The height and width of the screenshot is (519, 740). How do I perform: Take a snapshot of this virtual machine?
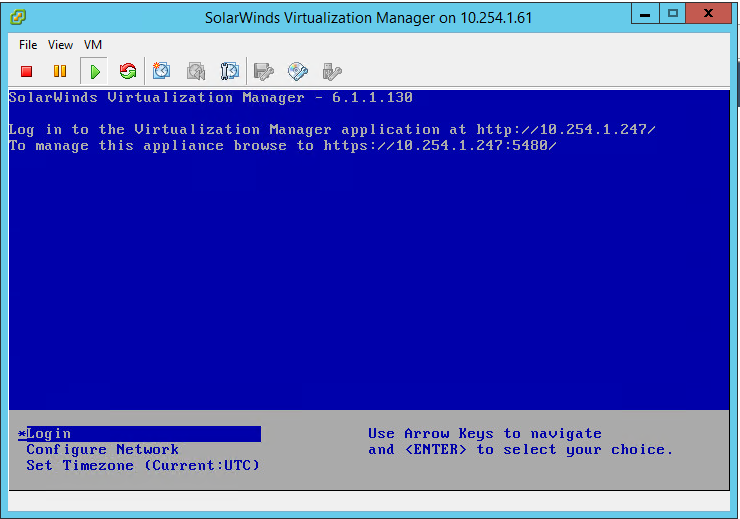161,71
